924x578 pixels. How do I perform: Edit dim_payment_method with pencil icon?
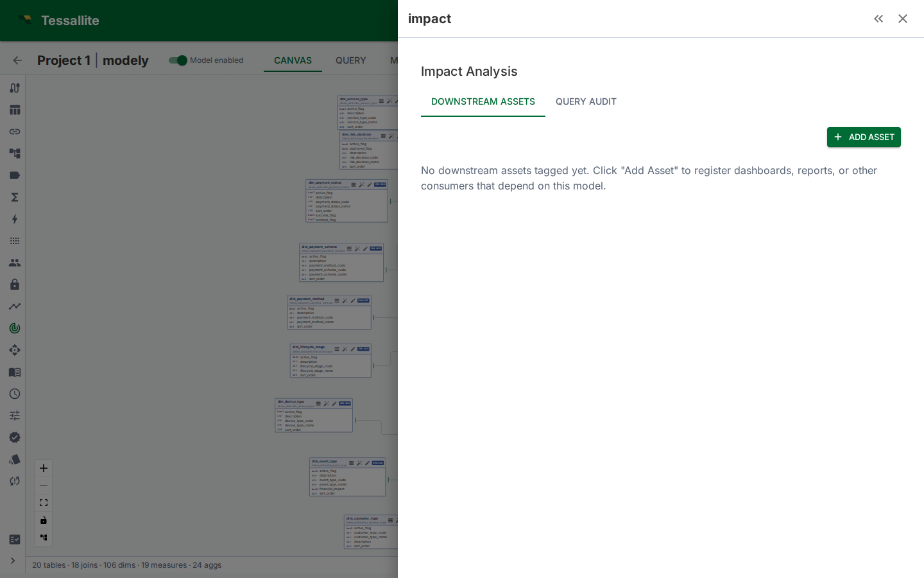[352, 301]
